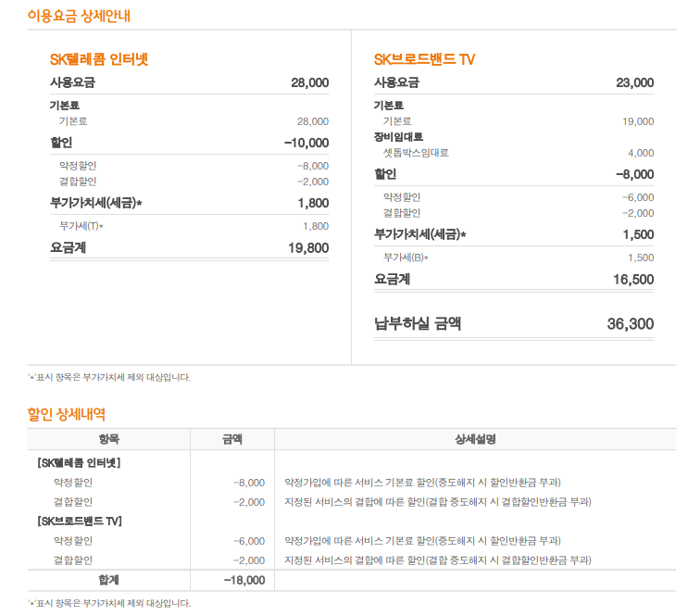Click the 19,000 TV base fee amount

638,121
